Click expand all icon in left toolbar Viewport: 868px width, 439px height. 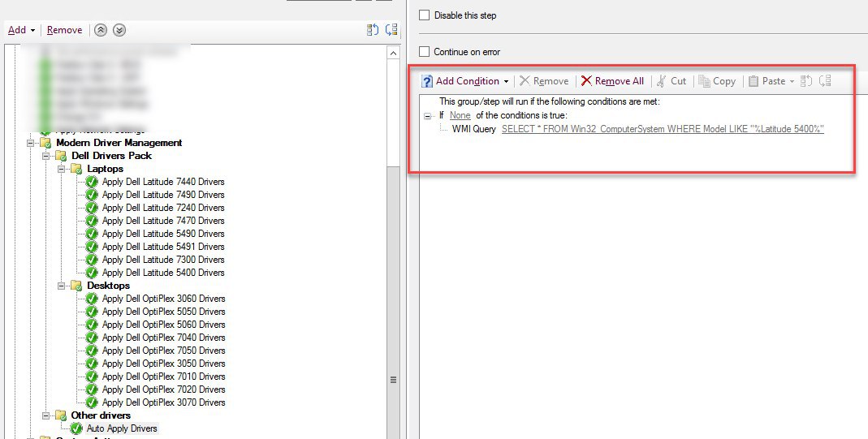pos(373,30)
